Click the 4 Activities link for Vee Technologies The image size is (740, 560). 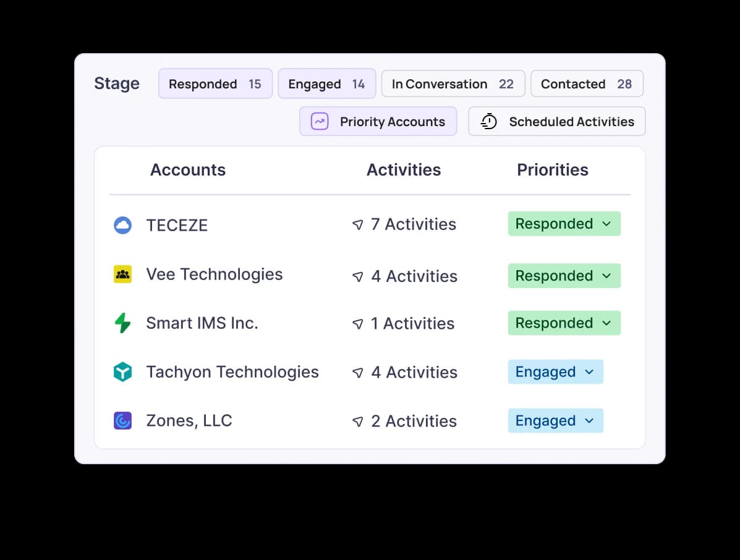[x=414, y=276]
